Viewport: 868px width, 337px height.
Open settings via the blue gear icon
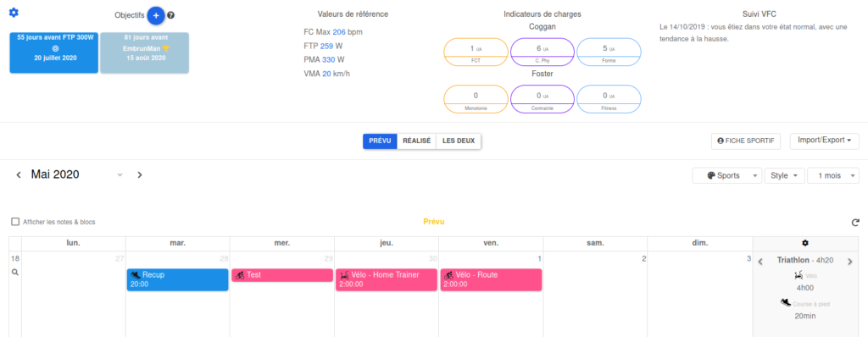[14, 13]
